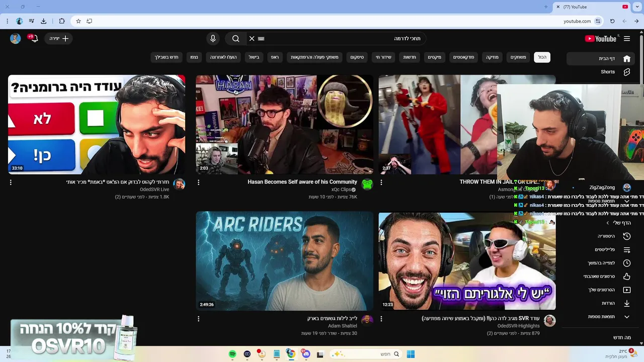Viewport: 644px width, 362px height.
Task: Open the ZigZagZong subscription channel
Action: point(602,188)
